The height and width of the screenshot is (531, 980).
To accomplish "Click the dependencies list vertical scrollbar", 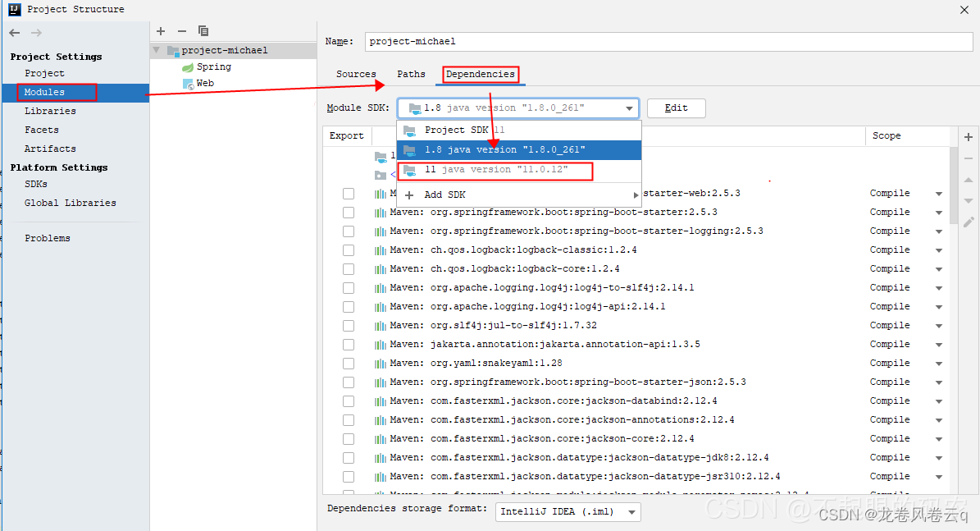I will pos(953,185).
